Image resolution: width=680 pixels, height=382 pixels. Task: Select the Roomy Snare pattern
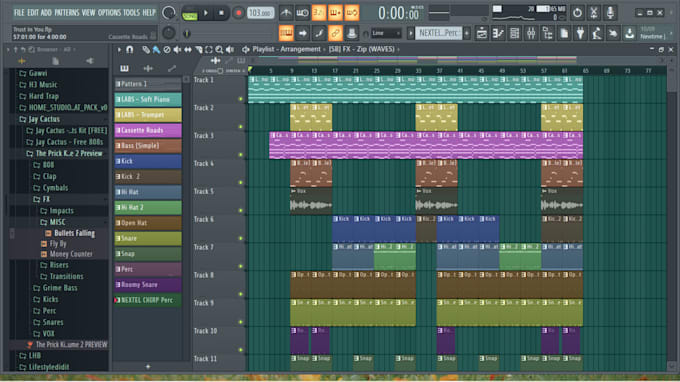148,284
